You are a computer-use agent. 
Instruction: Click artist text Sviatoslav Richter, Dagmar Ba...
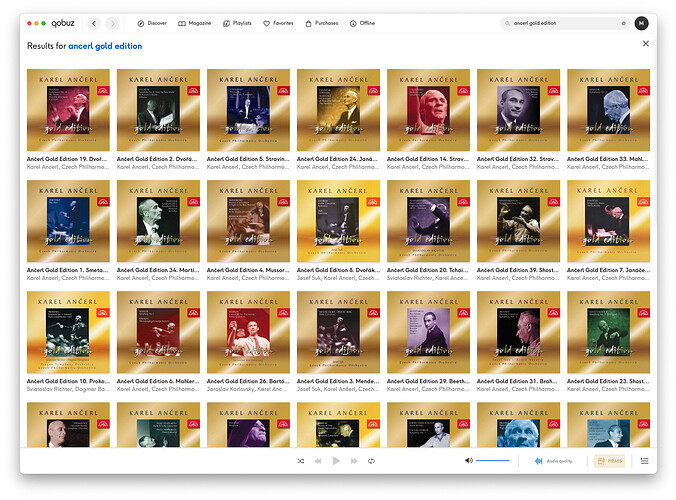tap(68, 389)
